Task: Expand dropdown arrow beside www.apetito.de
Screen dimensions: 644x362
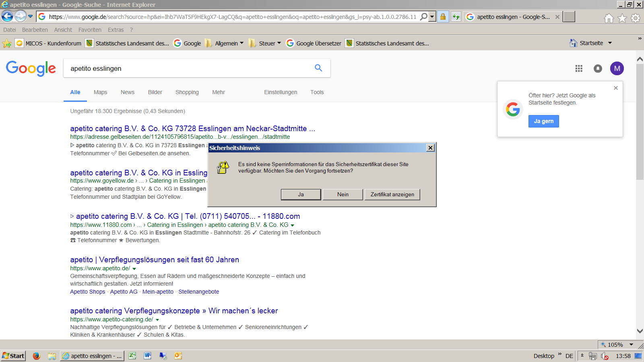Action: [134, 269]
